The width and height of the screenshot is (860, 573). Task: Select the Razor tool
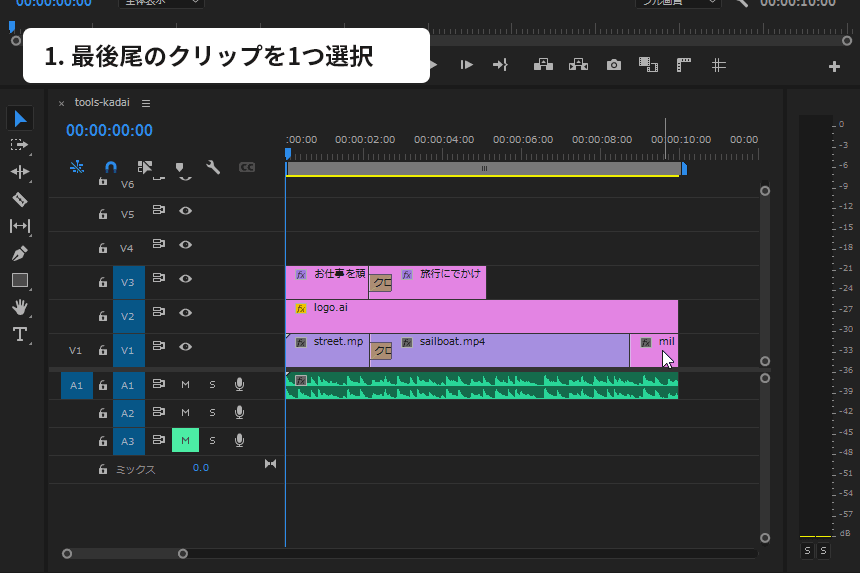[20, 199]
